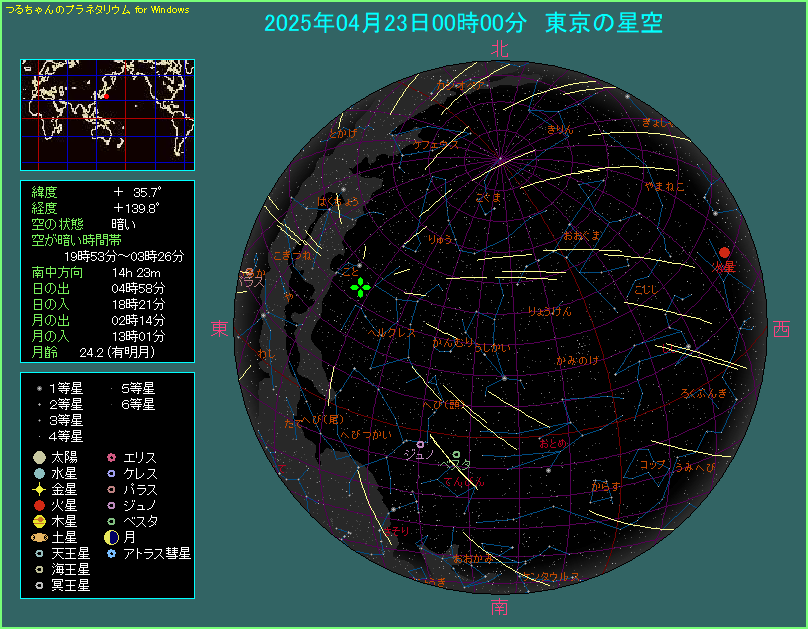Click the Sun (太陽) legend icon
Viewport: 808px width, 629px height.
point(38,457)
